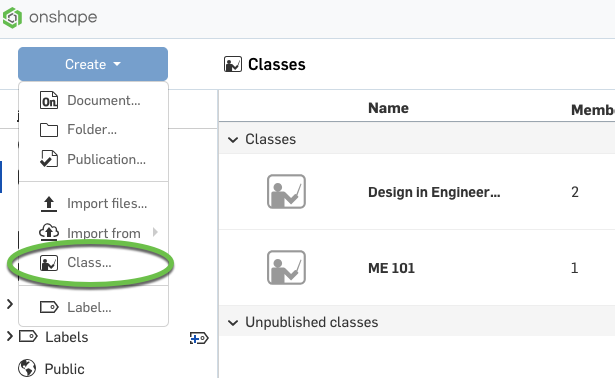Choose Folder... in the Create menu
This screenshot has height=378, width=615.
click(x=93, y=129)
